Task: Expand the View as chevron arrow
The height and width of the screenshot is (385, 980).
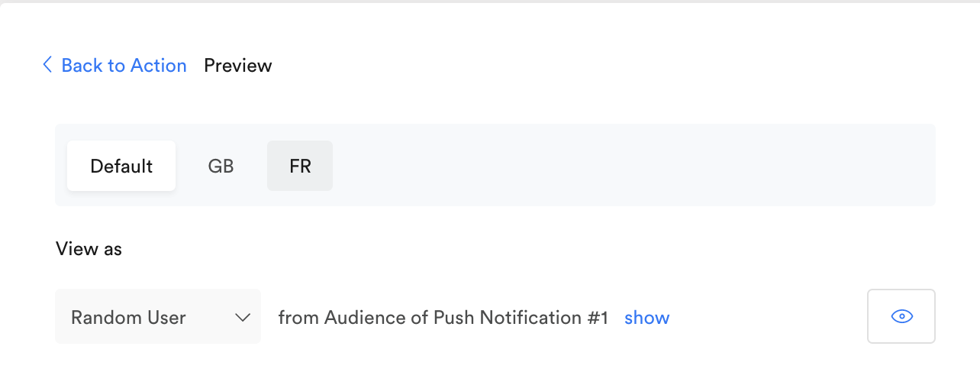Action: click(243, 317)
